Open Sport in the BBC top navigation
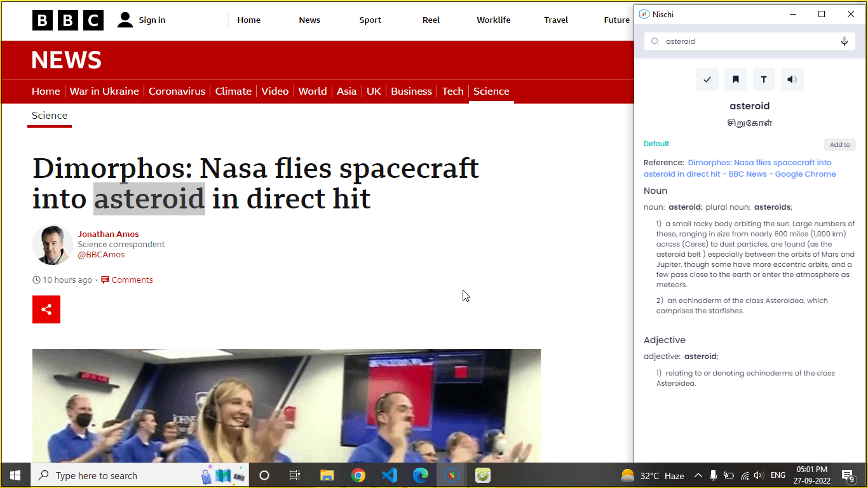Screen dimensions: 868x488 (370, 20)
